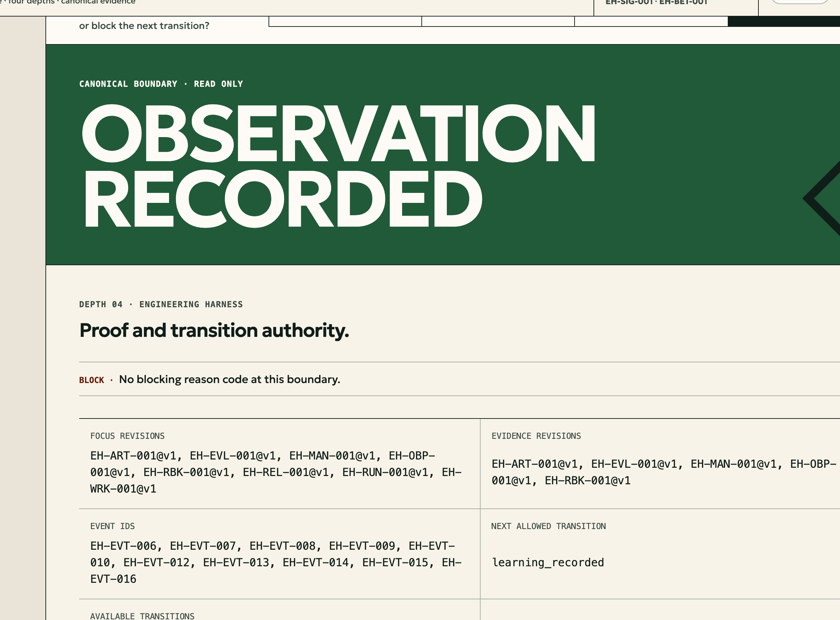
Task: Click the "FOCUS REVISIONS" cell label
Action: click(x=127, y=436)
